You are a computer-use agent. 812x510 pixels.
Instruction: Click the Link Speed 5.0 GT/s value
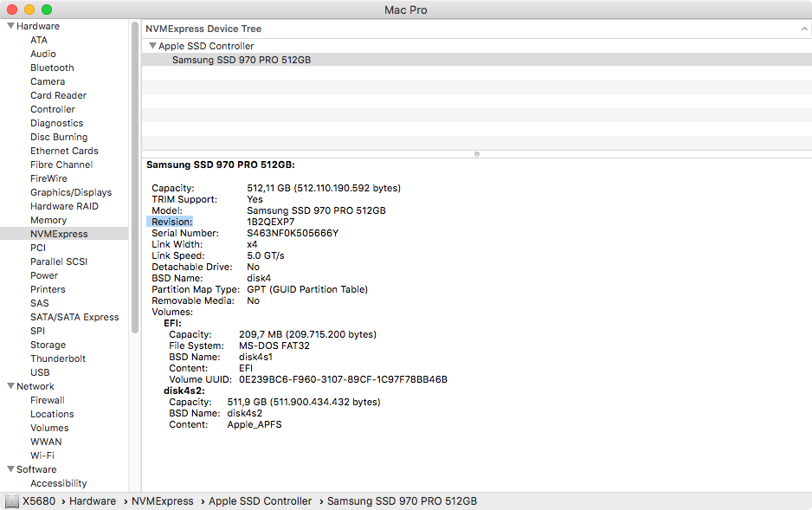click(266, 255)
